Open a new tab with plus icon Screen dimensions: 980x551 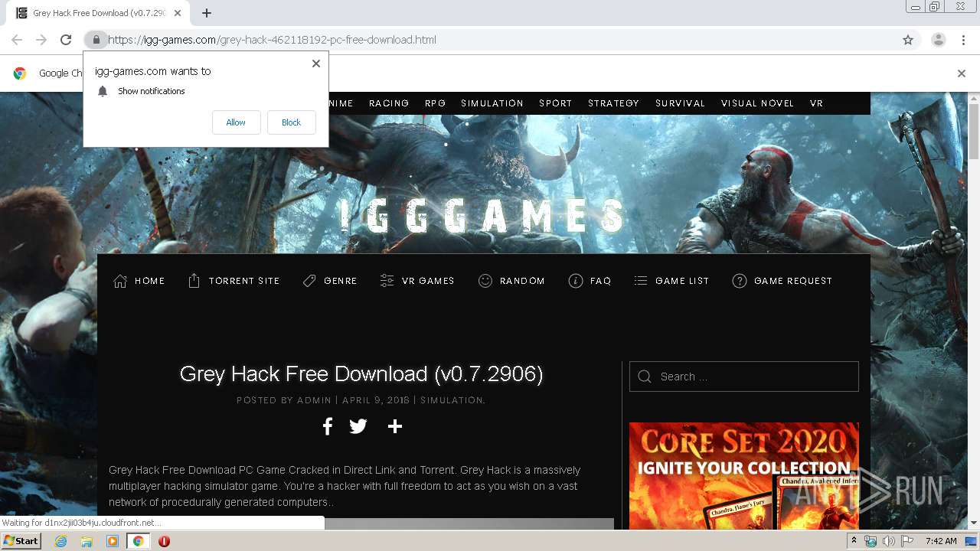(x=207, y=13)
